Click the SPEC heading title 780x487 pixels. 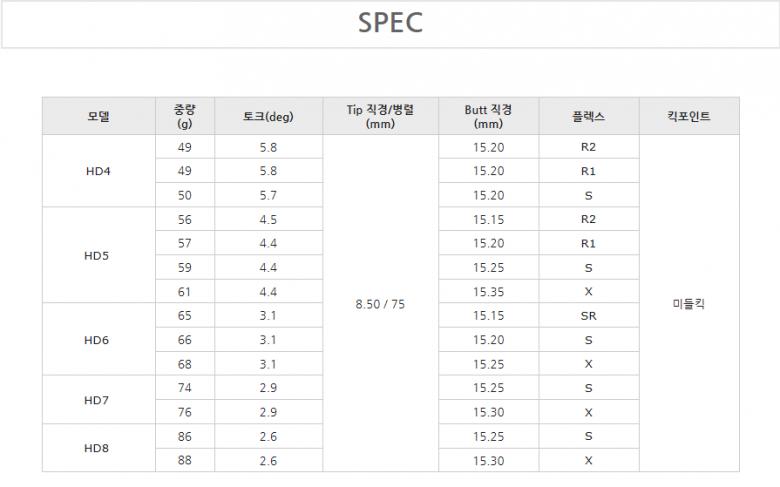(x=390, y=23)
